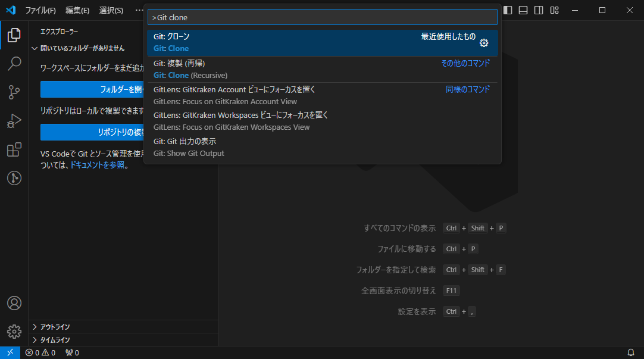The height and width of the screenshot is (359, 644).
Task: Click the VS Code logo icon
Action: pos(11,10)
